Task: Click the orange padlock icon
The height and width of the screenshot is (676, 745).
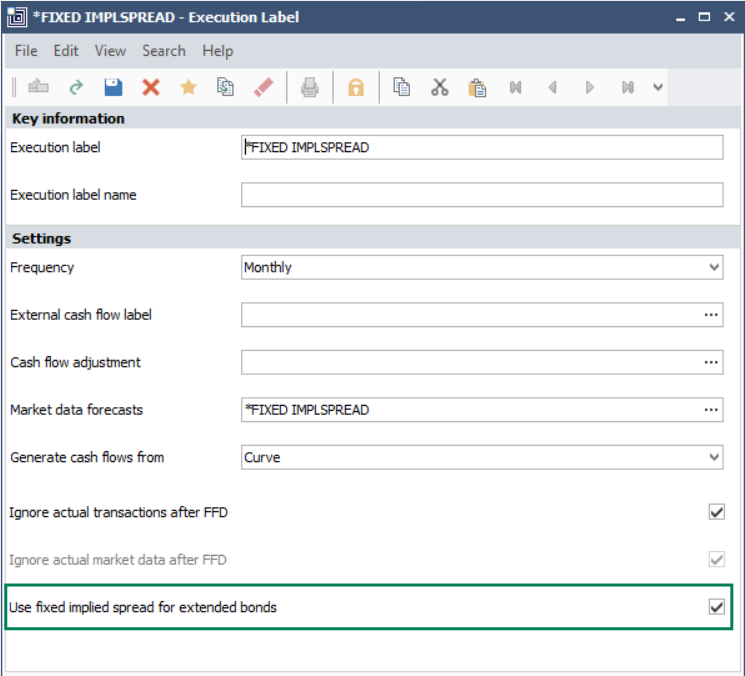Action: pos(355,88)
